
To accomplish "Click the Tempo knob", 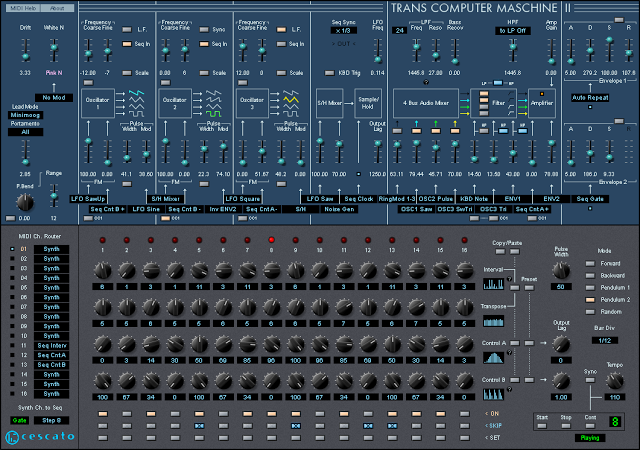I will point(614,381).
